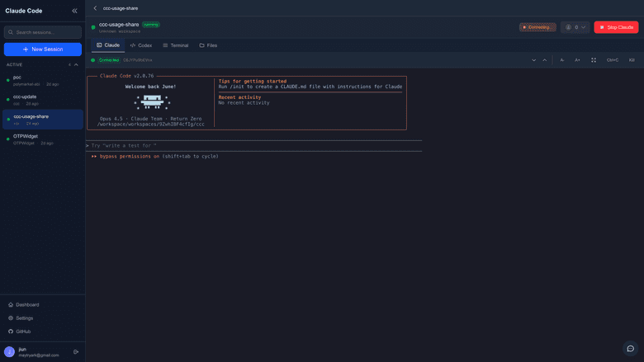Click the 'Recent activity' heading
The width and height of the screenshot is (644, 362).
[240, 97]
